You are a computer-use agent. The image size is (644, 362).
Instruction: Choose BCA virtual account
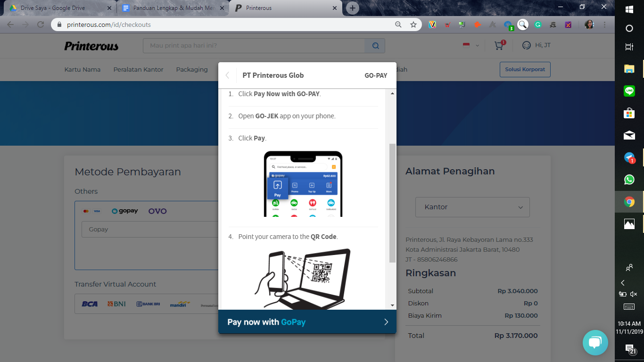(x=90, y=304)
